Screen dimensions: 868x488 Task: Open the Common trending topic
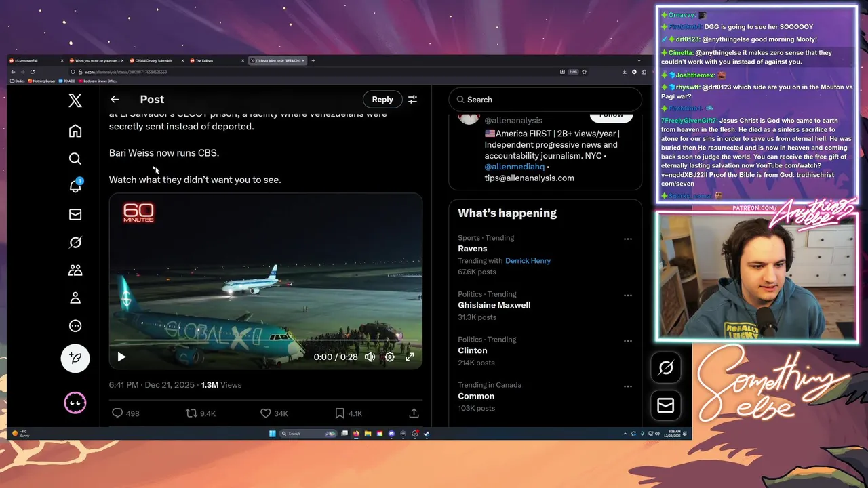tap(476, 396)
